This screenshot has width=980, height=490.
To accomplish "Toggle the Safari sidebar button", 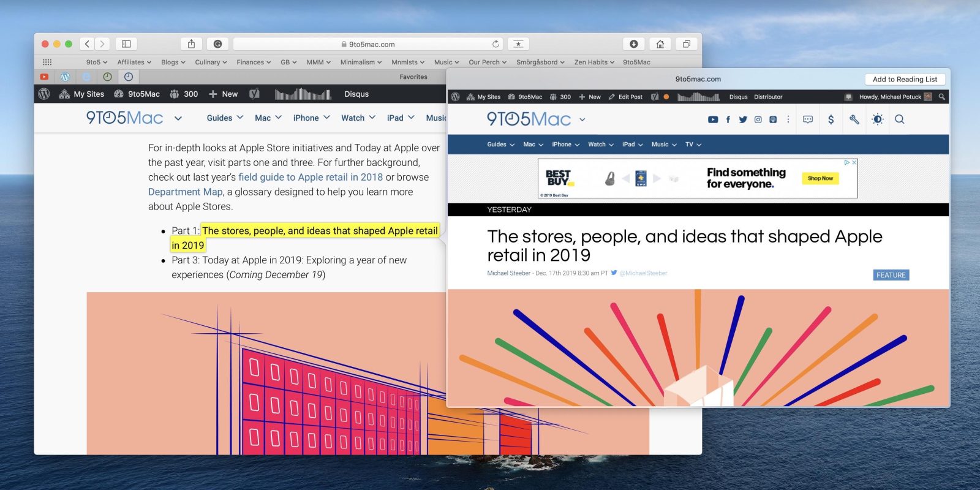I will point(126,44).
